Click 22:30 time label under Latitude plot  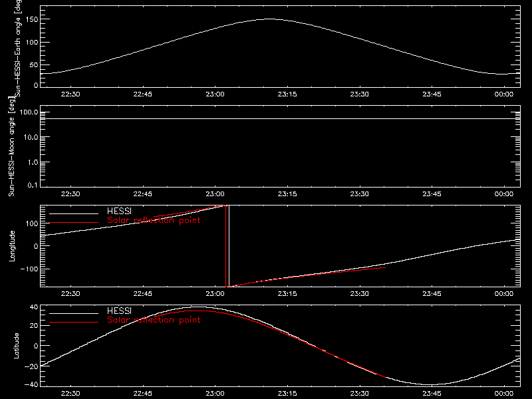[x=70, y=394]
